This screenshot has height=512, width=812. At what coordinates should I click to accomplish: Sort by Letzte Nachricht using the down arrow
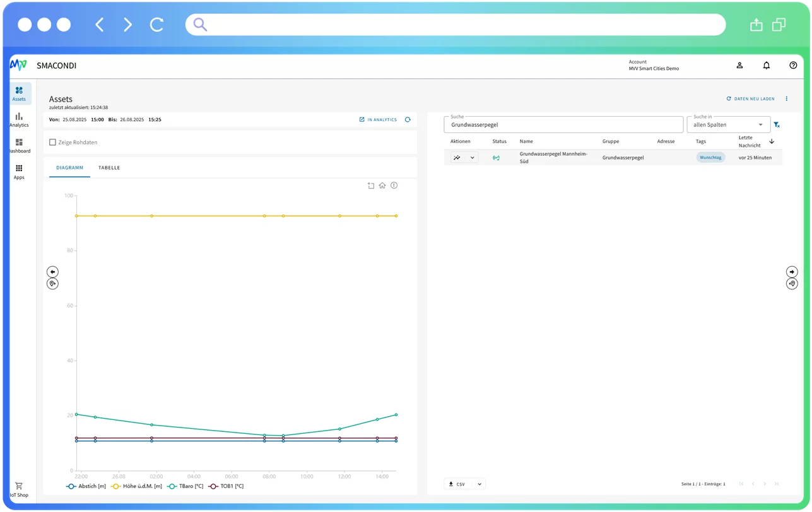tap(772, 142)
